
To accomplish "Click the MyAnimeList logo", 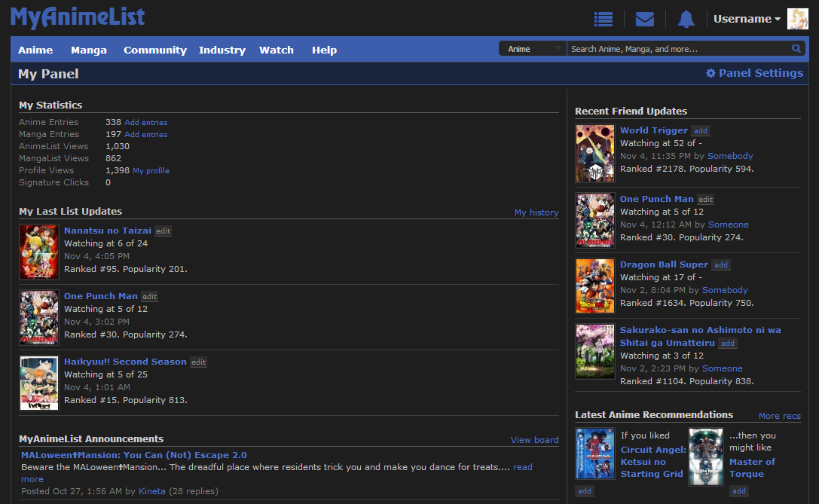I will 78,17.
